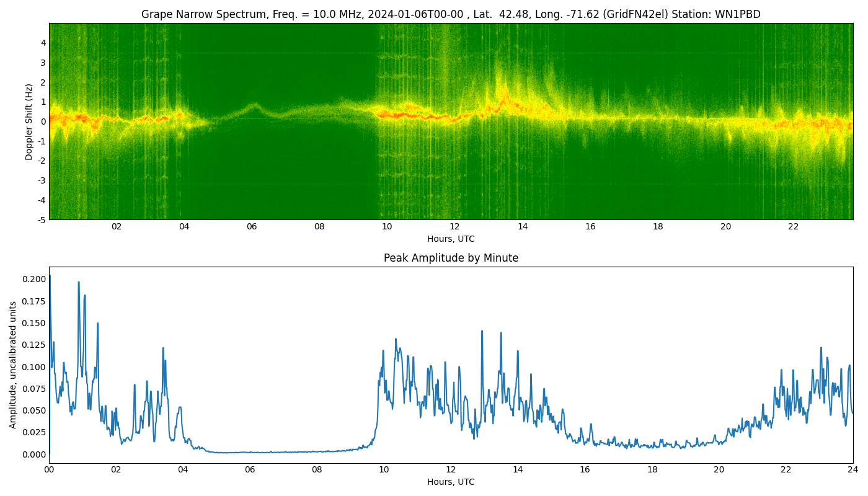868x496 pixels.
Task: Click the amplitude spike just before hour 01
Action: [79, 283]
